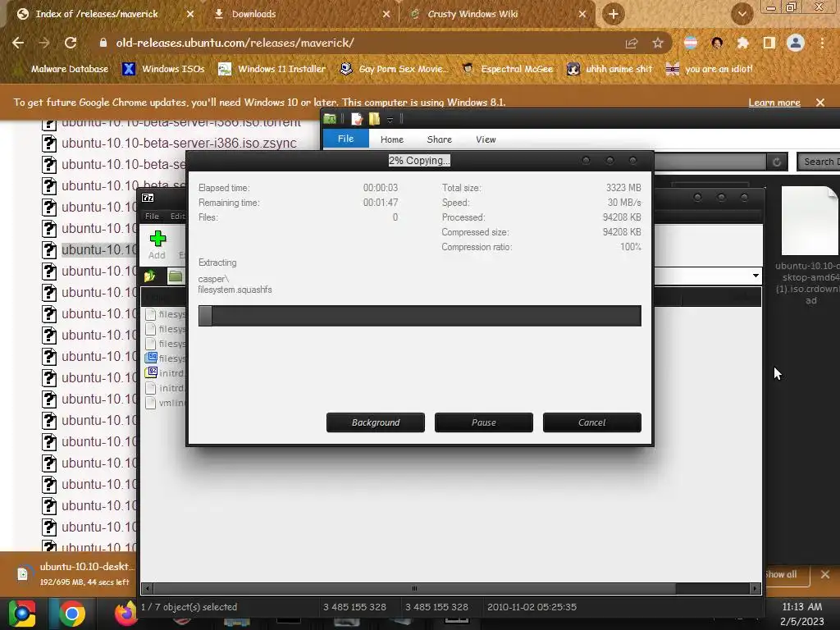Click ubuntu-10.10 download item in shelf
This screenshot has height=630, width=840.
click(x=76, y=573)
